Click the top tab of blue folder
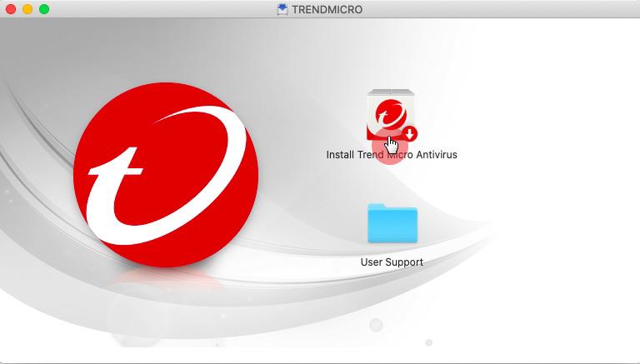640x364 pixels. pos(380,206)
